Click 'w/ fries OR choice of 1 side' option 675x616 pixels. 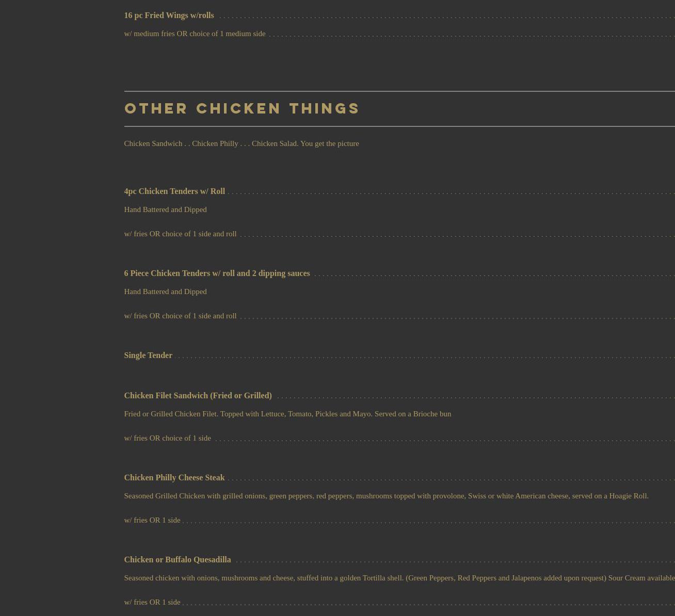167,438
